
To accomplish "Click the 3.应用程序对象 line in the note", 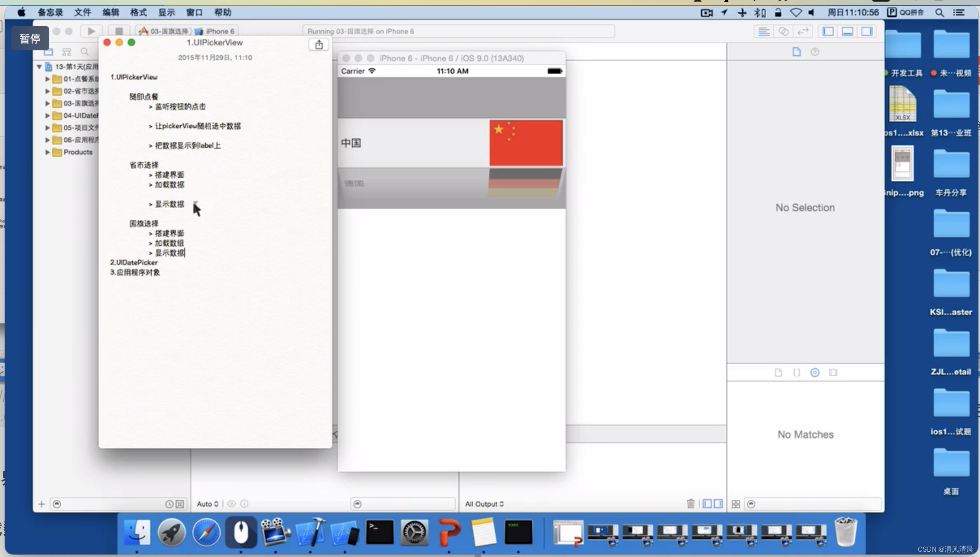I will tap(135, 272).
